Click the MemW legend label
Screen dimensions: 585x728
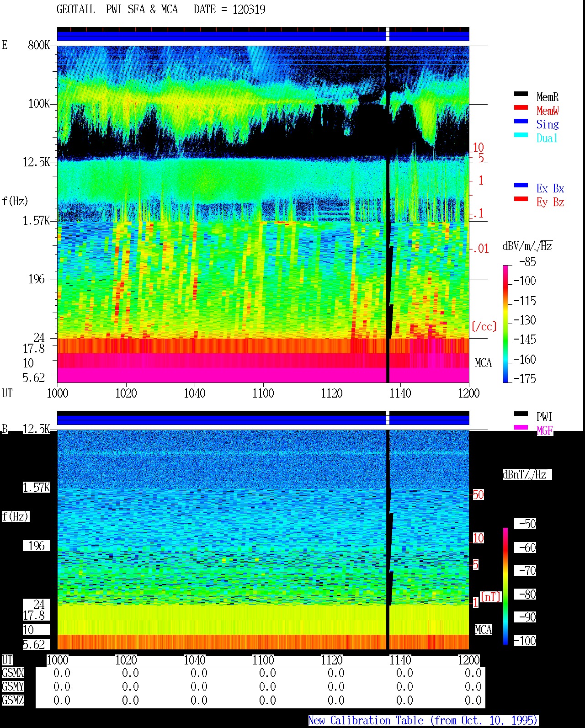pos(548,111)
